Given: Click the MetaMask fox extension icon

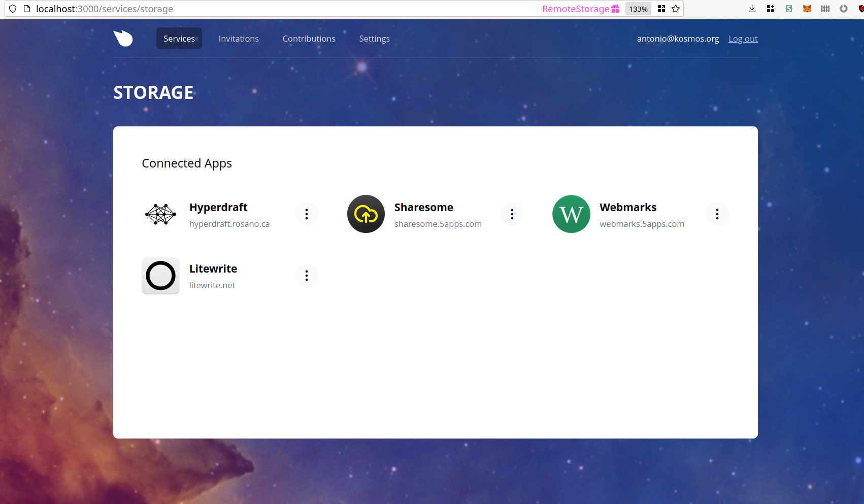Looking at the screenshot, I should coord(807,9).
